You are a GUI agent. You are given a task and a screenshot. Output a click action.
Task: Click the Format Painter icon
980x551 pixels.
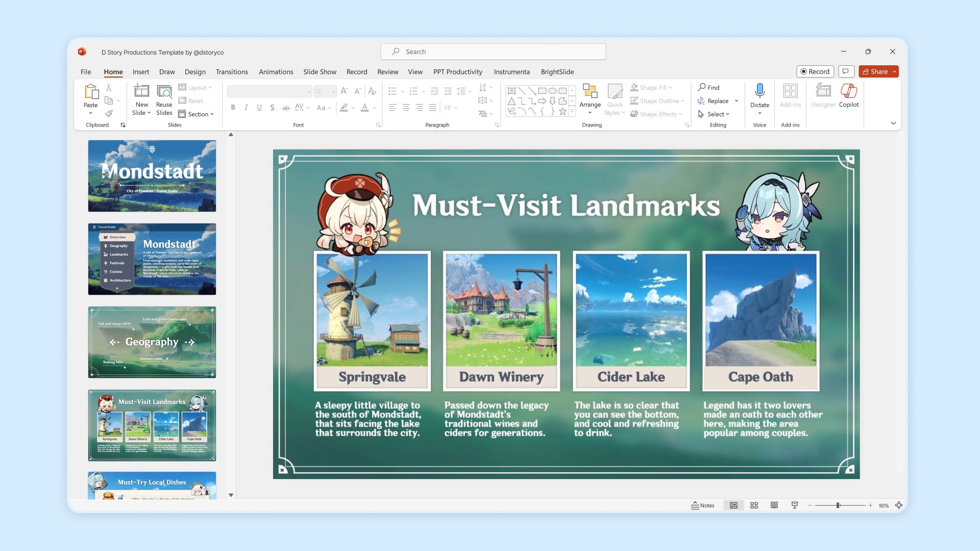click(x=109, y=114)
